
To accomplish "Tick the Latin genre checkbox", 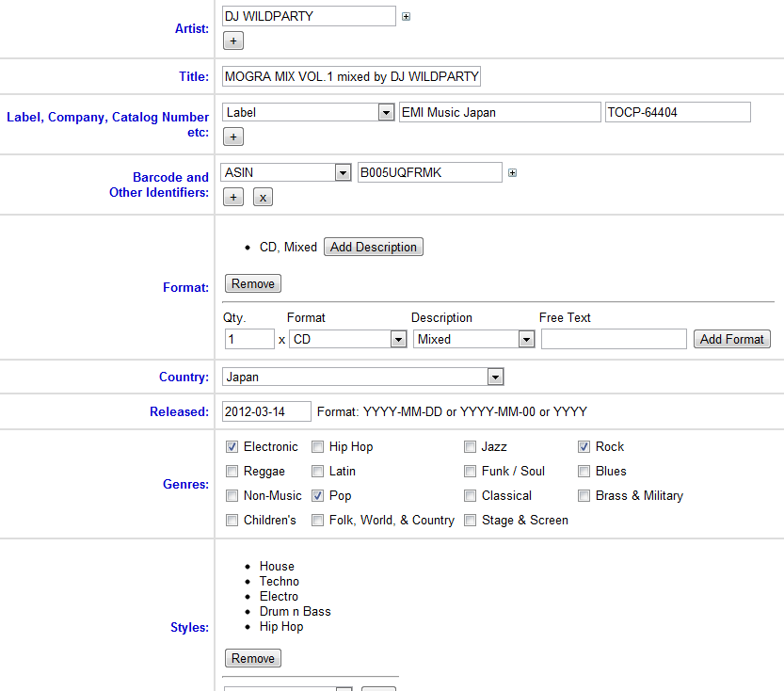I will [317, 471].
